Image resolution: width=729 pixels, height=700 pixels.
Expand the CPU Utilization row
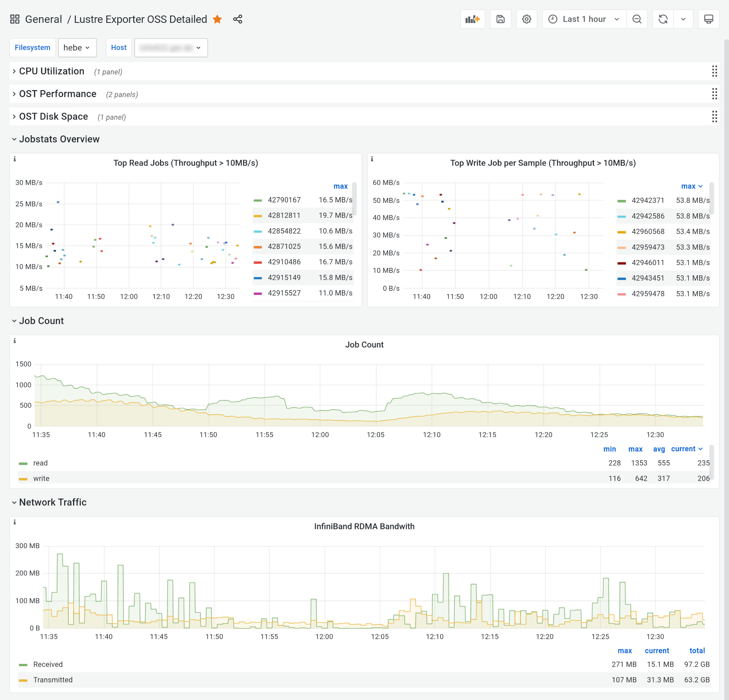(x=51, y=72)
